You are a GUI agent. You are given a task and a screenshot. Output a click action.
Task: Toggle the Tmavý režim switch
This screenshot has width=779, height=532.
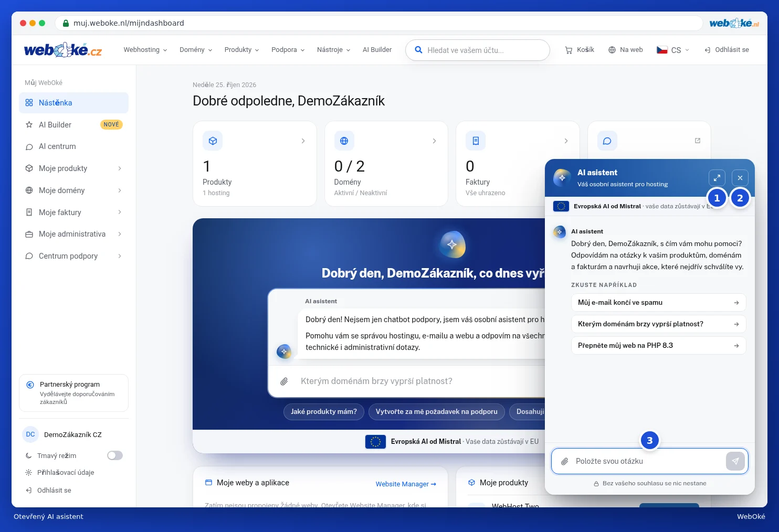pyautogui.click(x=115, y=455)
